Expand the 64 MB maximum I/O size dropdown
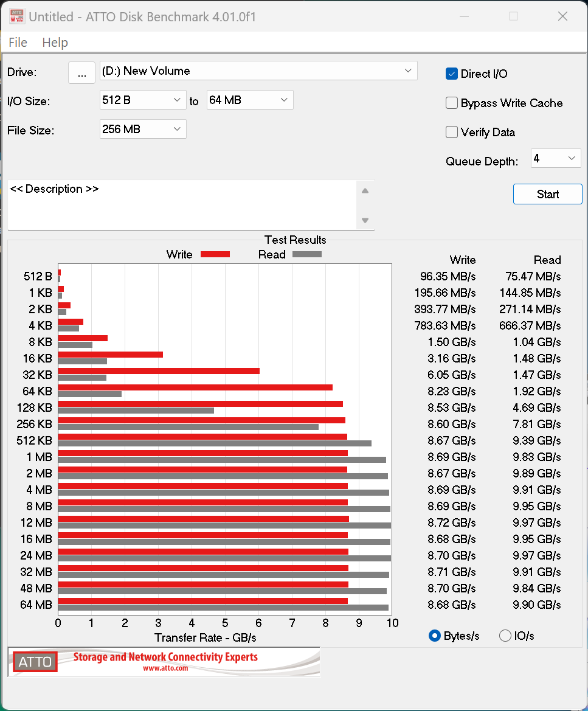 click(x=250, y=100)
